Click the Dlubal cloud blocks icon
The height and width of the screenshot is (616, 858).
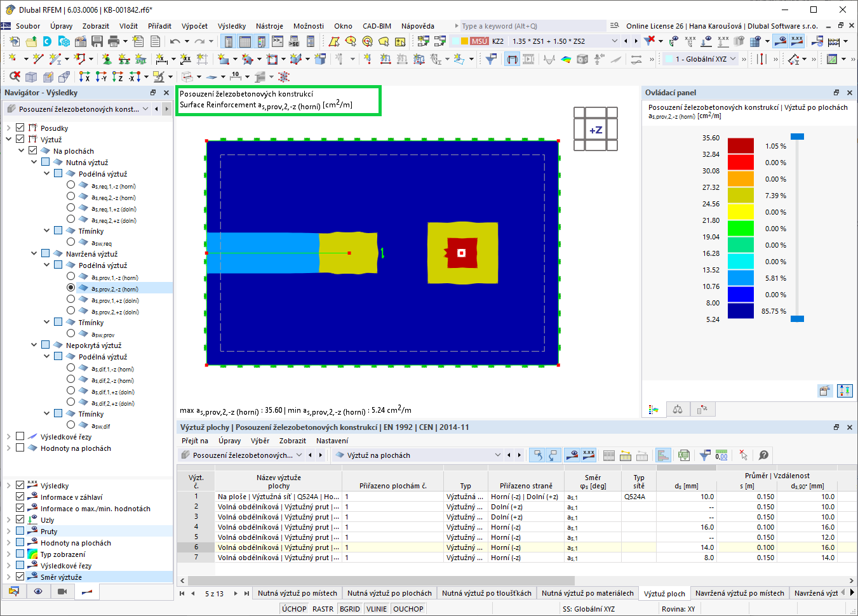(x=64, y=41)
